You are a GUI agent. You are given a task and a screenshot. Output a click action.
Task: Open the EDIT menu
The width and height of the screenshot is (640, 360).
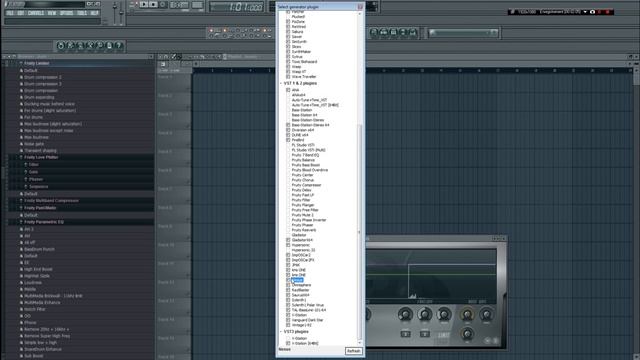pyautogui.click(x=20, y=13)
